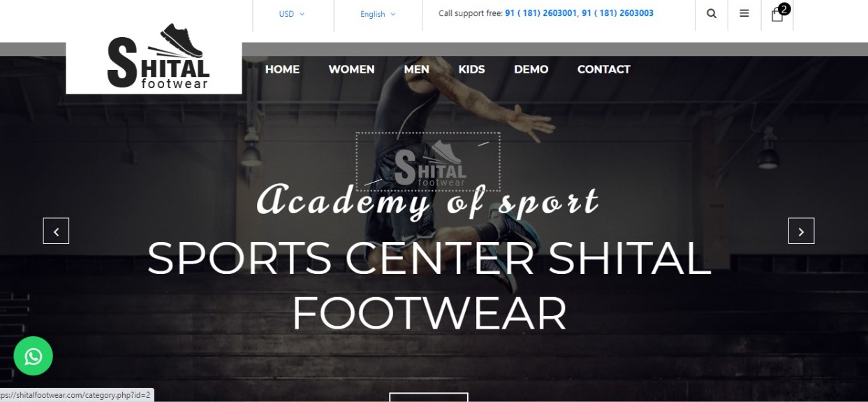The height and width of the screenshot is (402, 868).
Task: Click the watermark logo in slider
Action: (x=428, y=161)
